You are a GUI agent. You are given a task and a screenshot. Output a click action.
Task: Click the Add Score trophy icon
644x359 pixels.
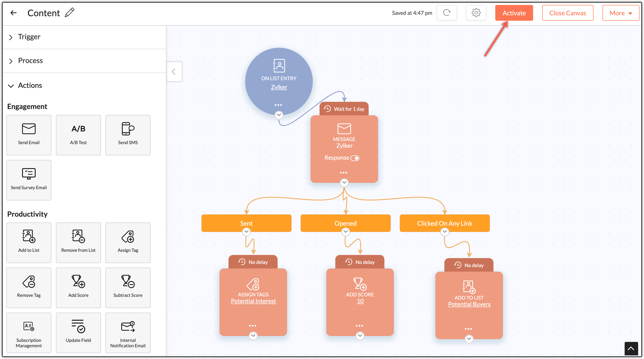pyautogui.click(x=78, y=281)
